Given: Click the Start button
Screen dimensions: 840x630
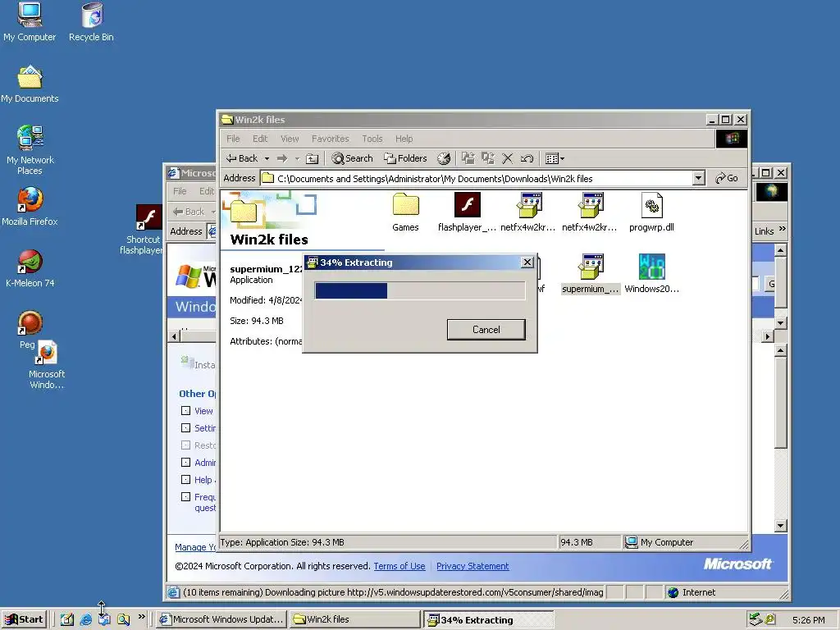Looking at the screenshot, I should [x=24, y=619].
